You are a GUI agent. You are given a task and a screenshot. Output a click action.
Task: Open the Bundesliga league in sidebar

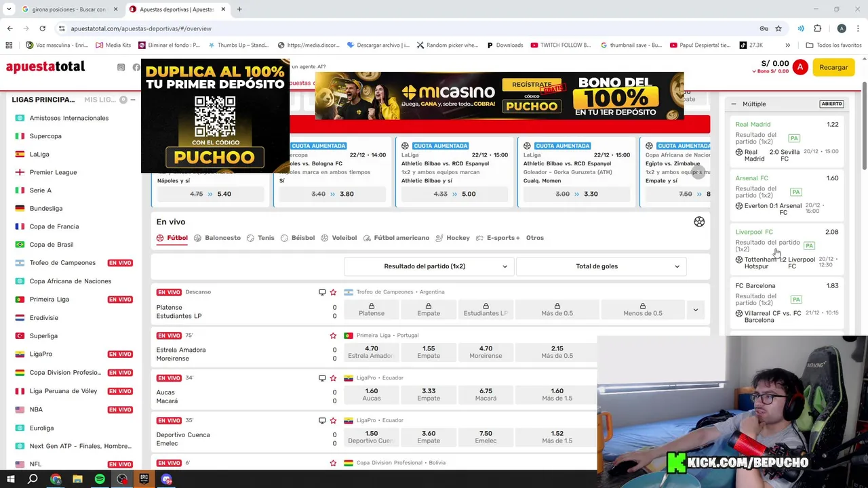pyautogui.click(x=46, y=209)
